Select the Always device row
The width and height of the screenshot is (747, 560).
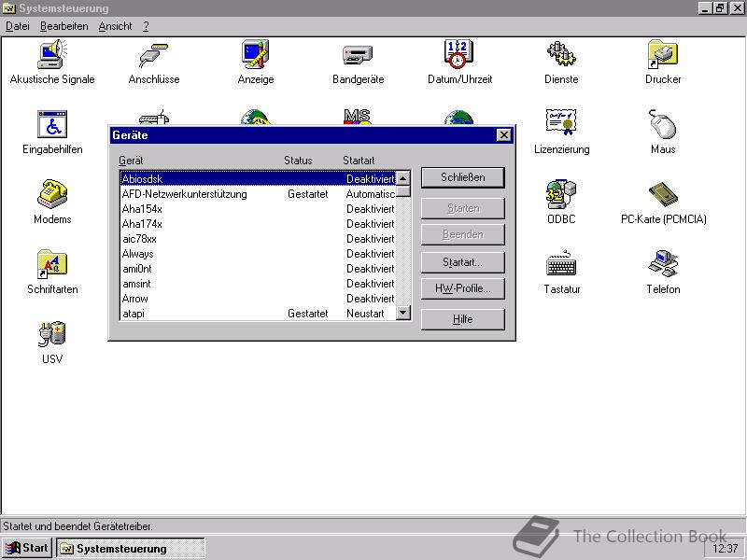coord(258,253)
